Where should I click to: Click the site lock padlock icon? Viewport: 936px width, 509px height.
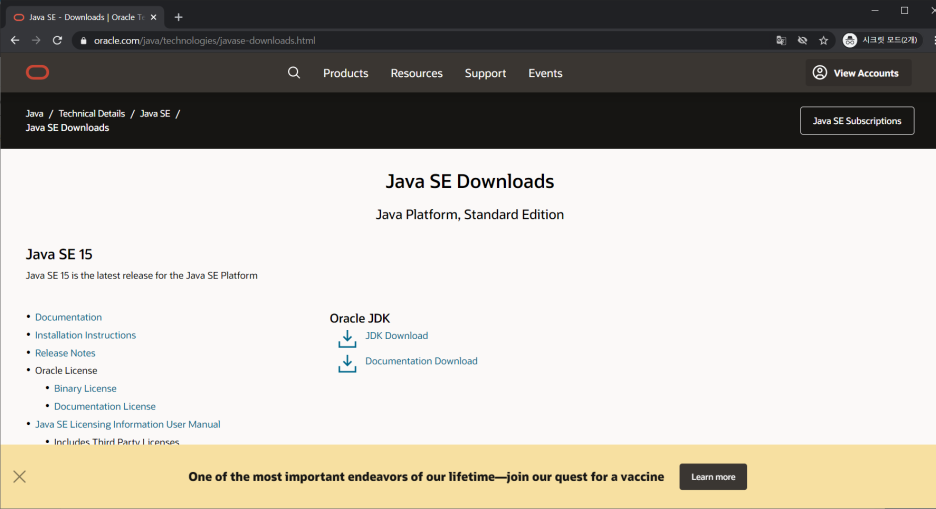tap(83, 41)
